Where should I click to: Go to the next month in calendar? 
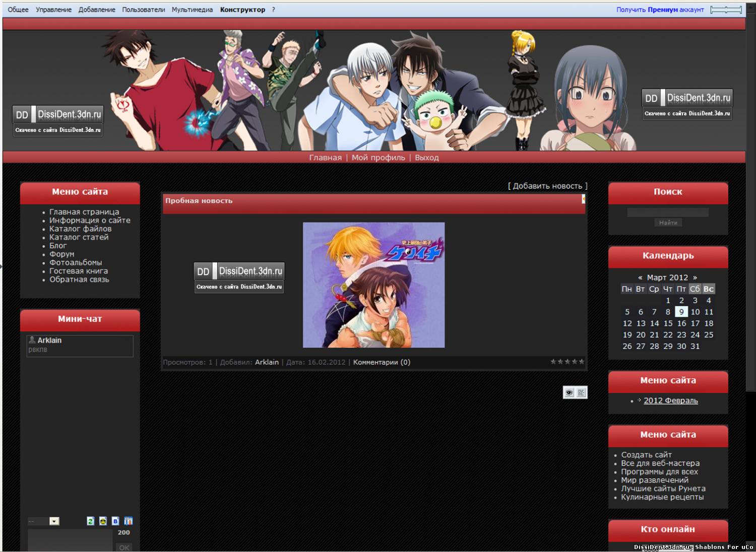coord(695,278)
